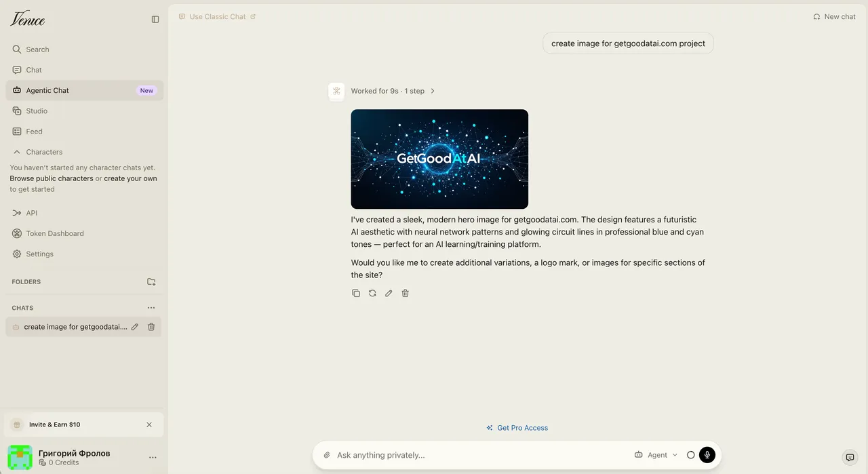Follow the create your own link
The width and height of the screenshot is (868, 474).
click(x=130, y=178)
